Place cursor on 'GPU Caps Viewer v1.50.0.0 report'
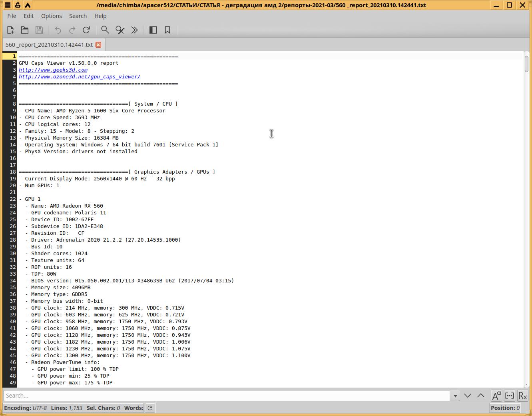532x416 pixels. (x=69, y=63)
